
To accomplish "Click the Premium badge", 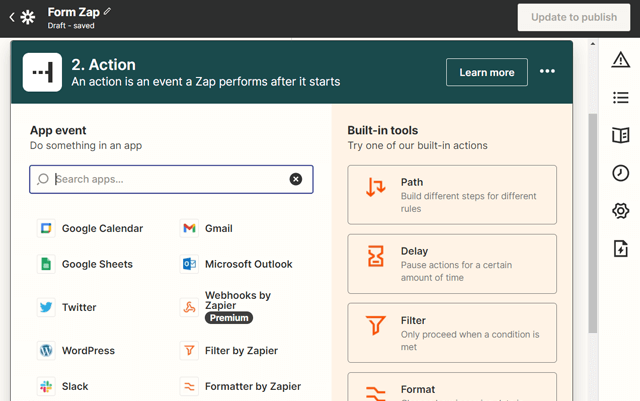I will [x=229, y=318].
